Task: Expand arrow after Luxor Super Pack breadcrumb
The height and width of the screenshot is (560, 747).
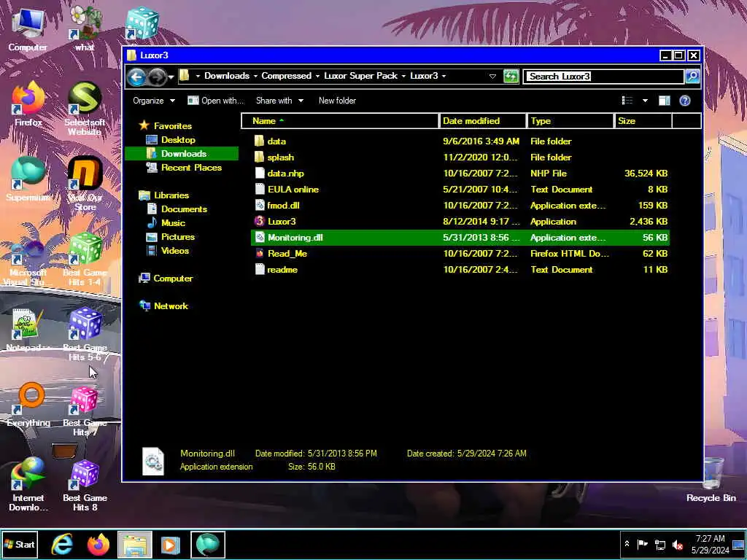Action: pos(403,76)
